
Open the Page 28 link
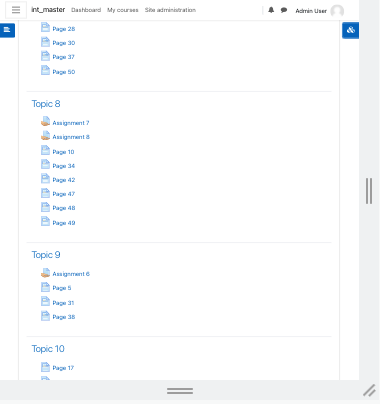tap(64, 29)
